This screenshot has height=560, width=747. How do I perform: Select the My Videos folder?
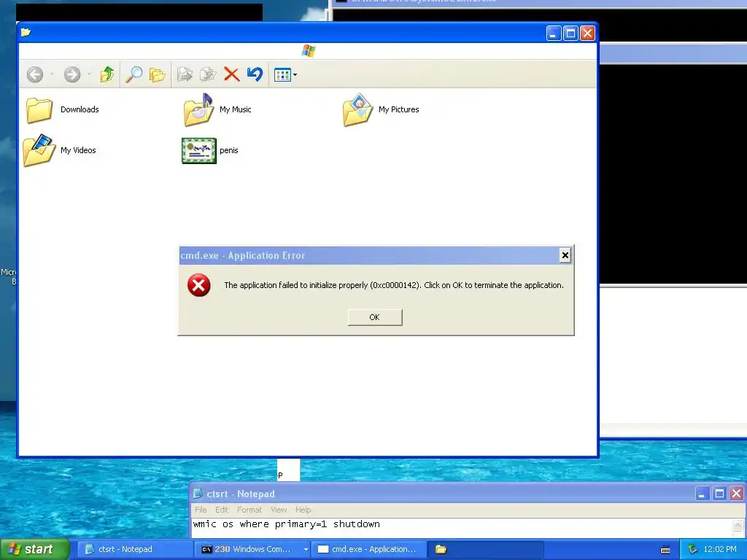click(60, 150)
